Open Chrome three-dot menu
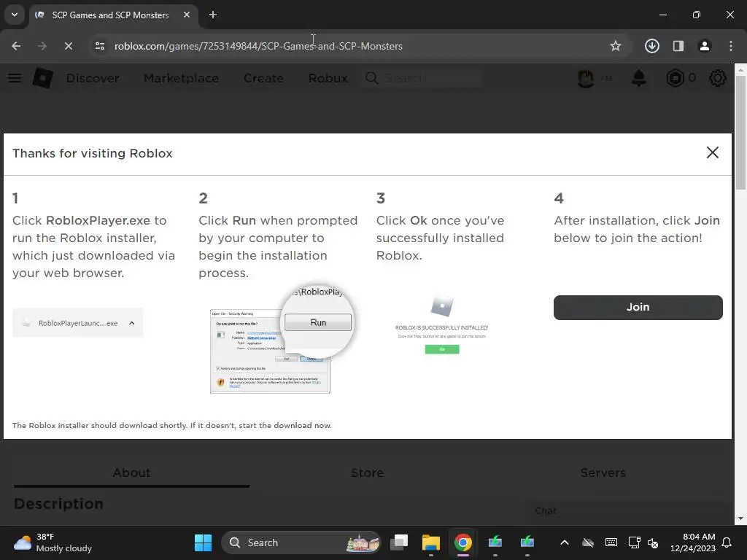Screen dimensions: 747x560 (x=731, y=46)
